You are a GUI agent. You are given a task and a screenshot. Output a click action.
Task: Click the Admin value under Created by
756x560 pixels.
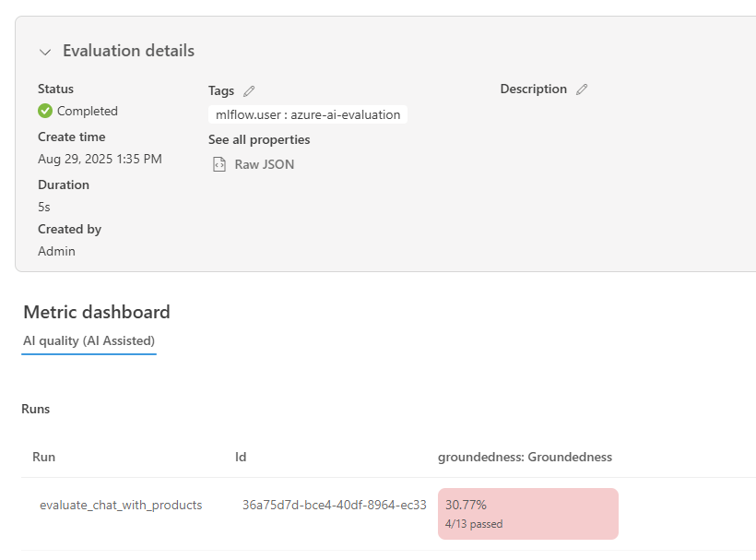coord(56,251)
